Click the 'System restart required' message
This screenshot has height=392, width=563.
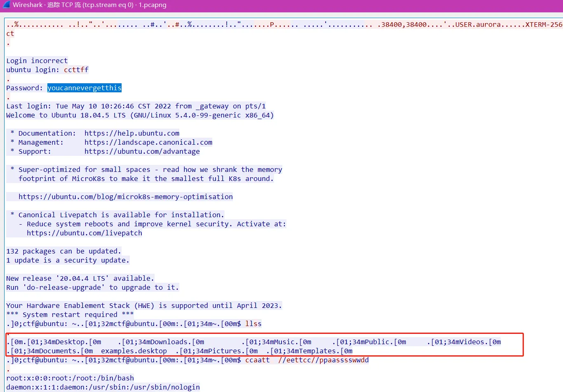pos(70,315)
